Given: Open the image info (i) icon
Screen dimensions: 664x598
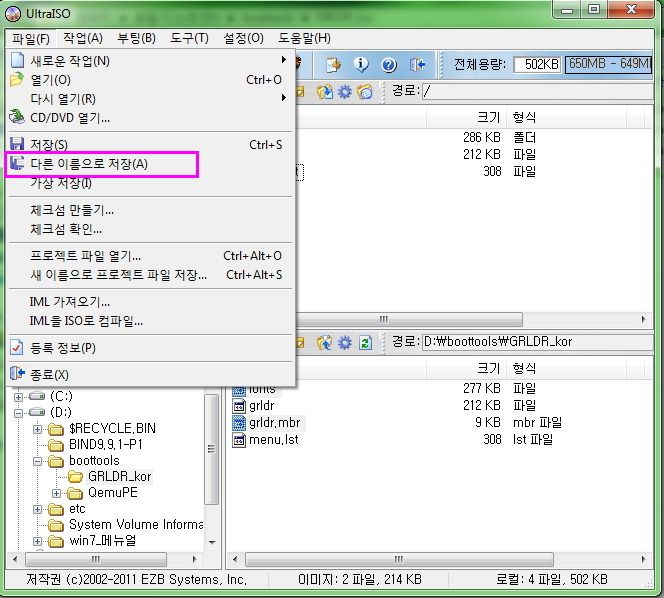Looking at the screenshot, I should pos(361,64).
